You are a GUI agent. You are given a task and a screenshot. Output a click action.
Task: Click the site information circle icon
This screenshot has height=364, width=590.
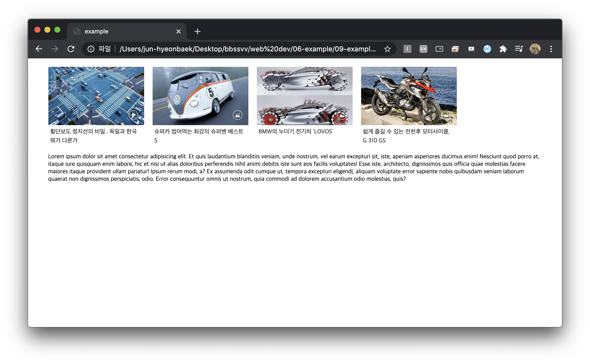(91, 49)
